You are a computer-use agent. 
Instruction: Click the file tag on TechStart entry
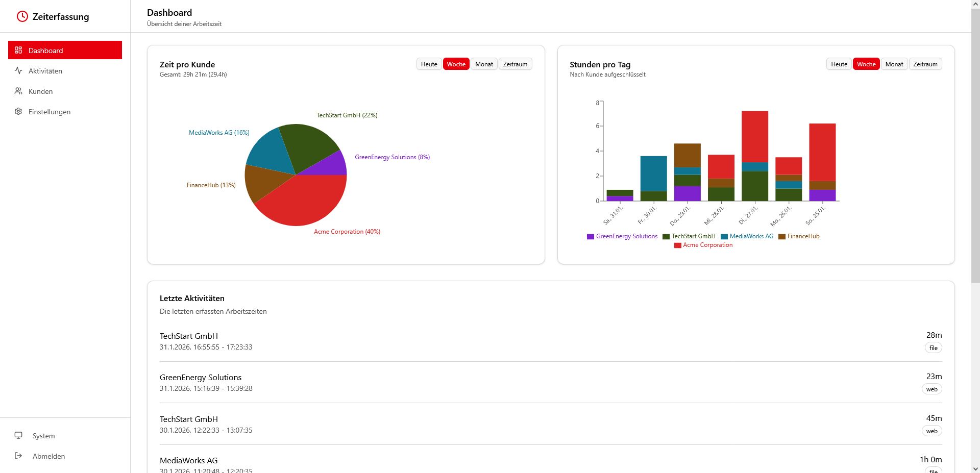(x=933, y=348)
